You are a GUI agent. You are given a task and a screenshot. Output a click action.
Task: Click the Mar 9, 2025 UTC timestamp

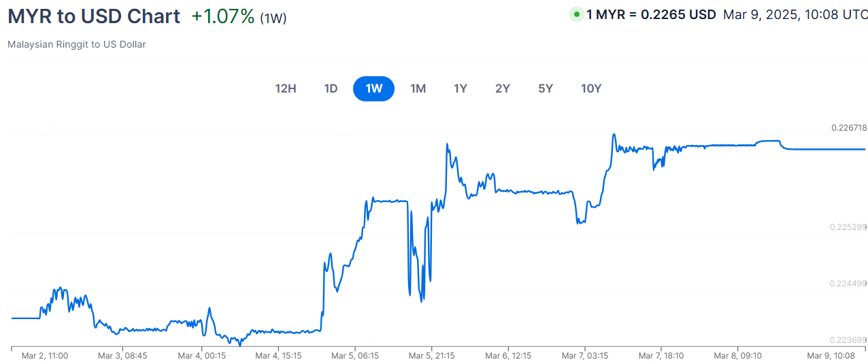pos(795,14)
